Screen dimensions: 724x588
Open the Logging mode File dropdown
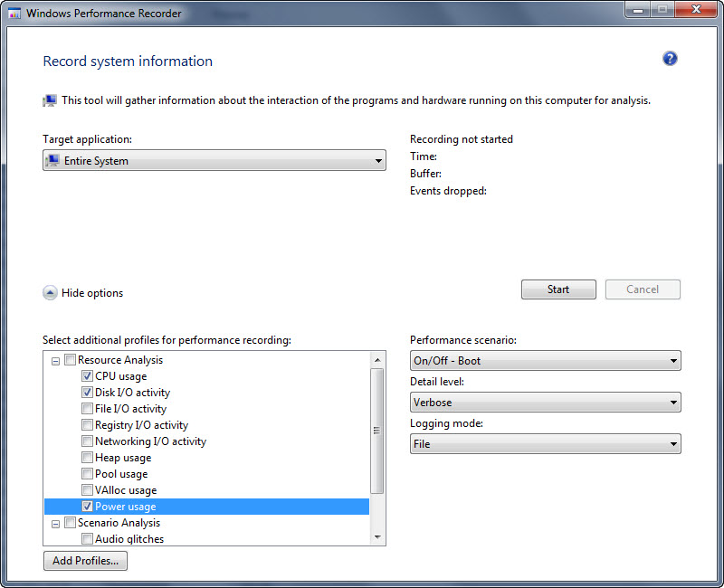pos(546,444)
